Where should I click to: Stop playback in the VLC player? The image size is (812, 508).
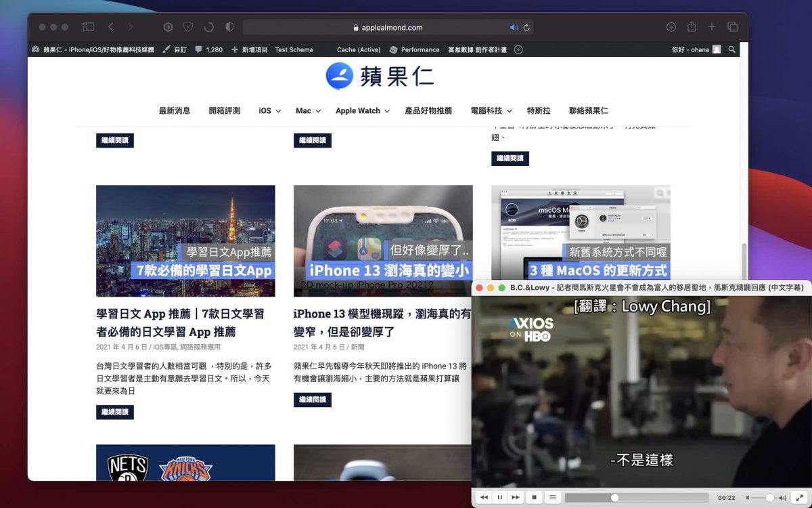(534, 497)
